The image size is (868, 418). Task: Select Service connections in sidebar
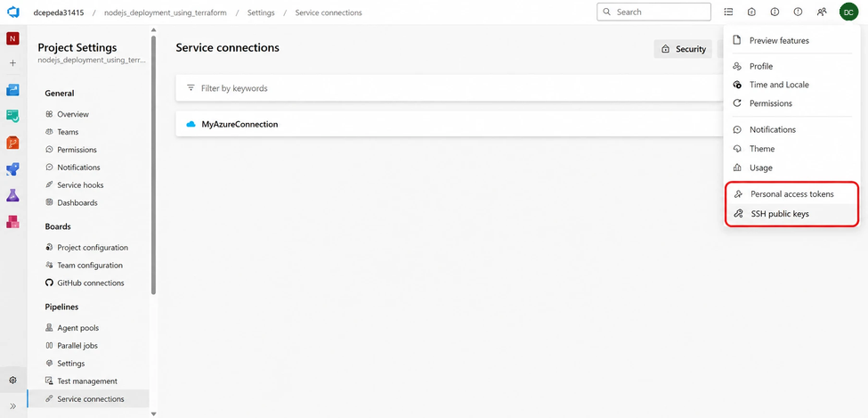[88, 398]
